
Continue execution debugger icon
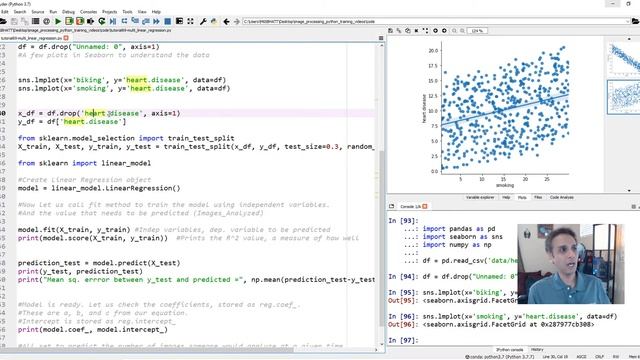pos(156,21)
